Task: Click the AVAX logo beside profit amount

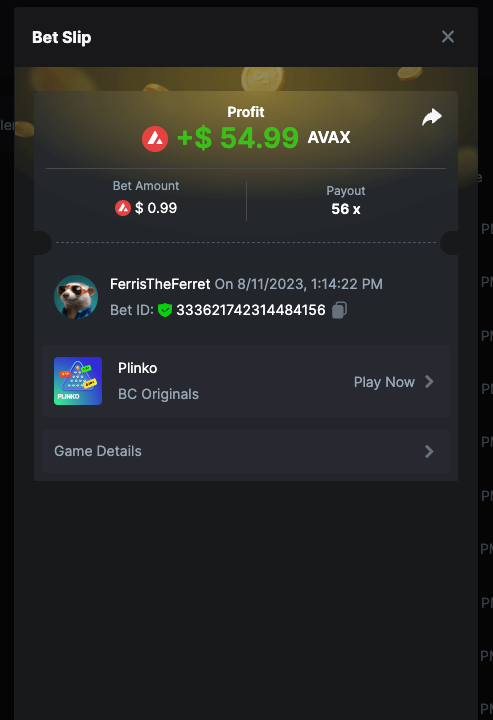Action: pyautogui.click(x=155, y=139)
